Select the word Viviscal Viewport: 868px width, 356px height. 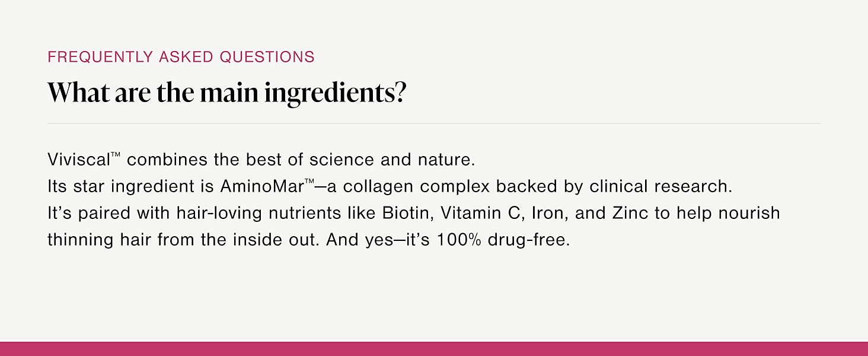79,160
